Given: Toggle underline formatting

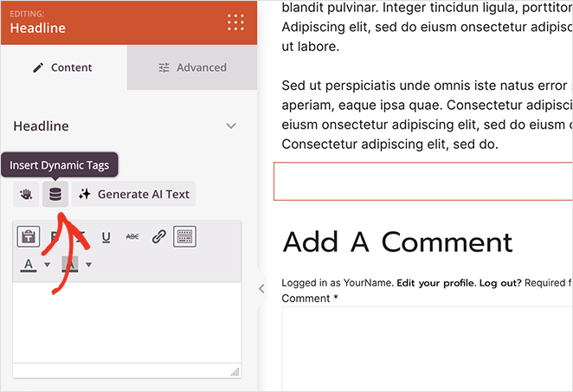Looking at the screenshot, I should pyautogui.click(x=106, y=237).
